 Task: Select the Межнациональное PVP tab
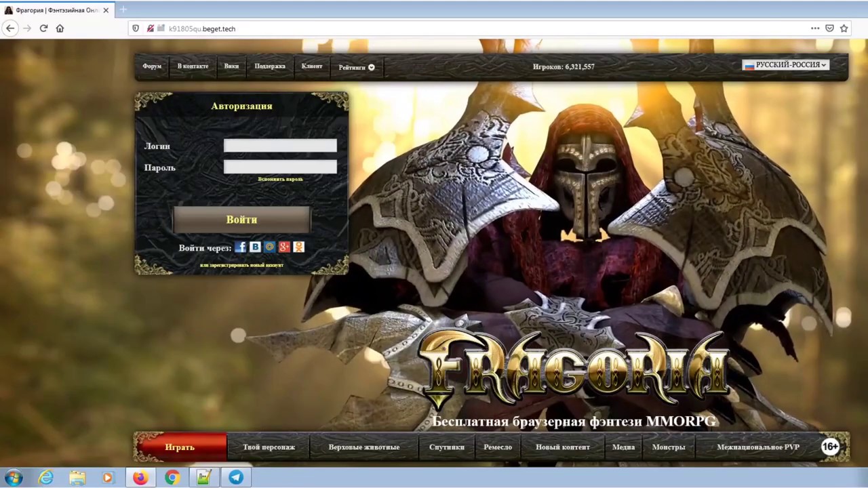(x=758, y=447)
